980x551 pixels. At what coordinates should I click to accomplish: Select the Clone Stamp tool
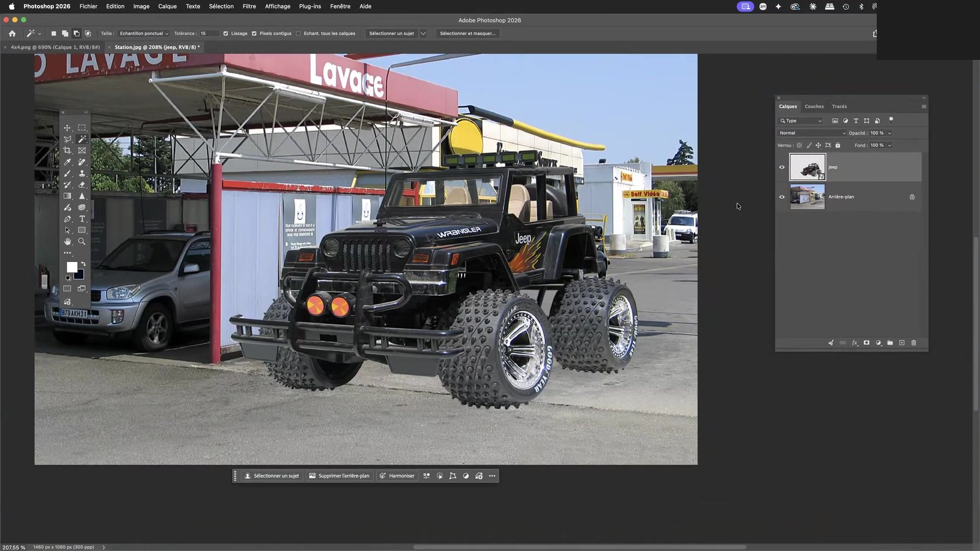pyautogui.click(x=82, y=173)
